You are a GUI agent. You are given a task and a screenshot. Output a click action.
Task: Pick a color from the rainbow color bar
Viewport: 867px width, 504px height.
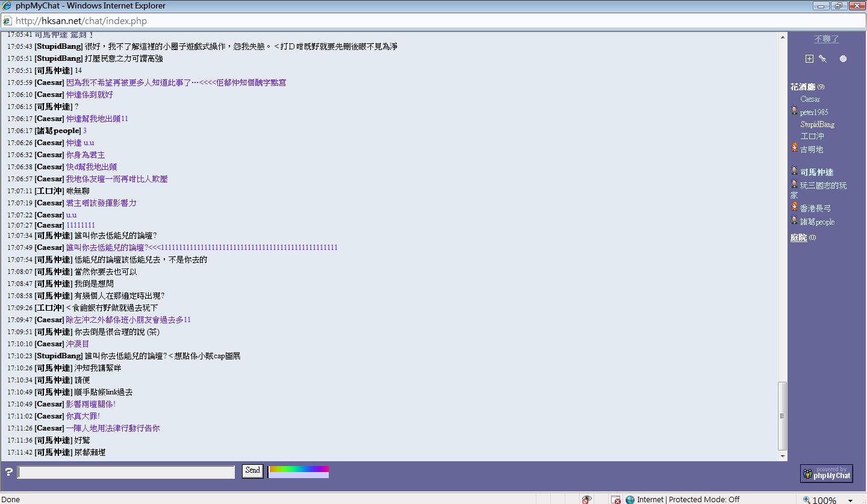click(x=299, y=469)
